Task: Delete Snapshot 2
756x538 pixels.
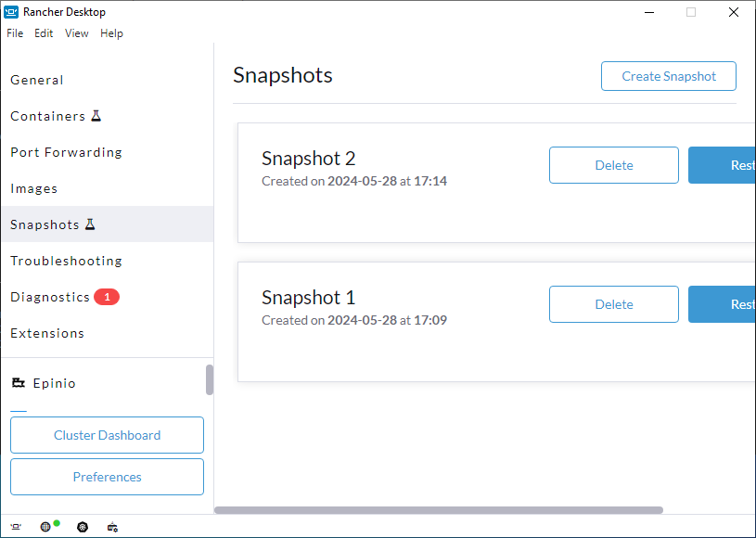Action: (614, 165)
